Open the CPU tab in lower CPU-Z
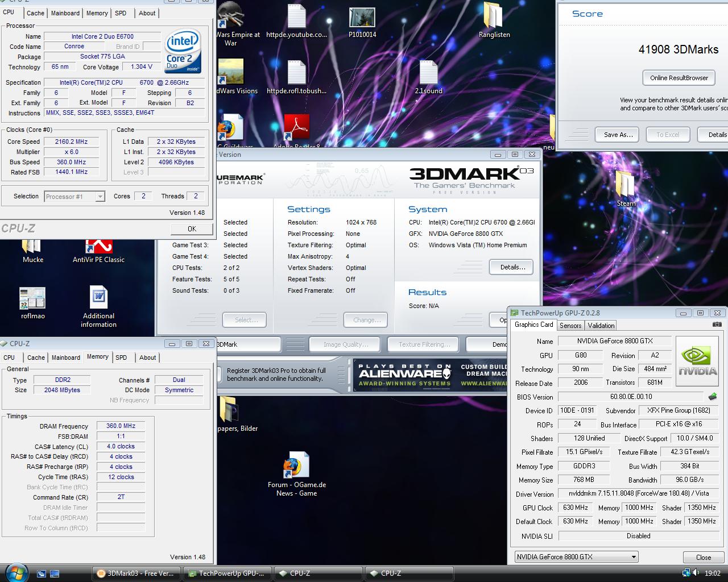The height and width of the screenshot is (582, 728). click(x=9, y=357)
